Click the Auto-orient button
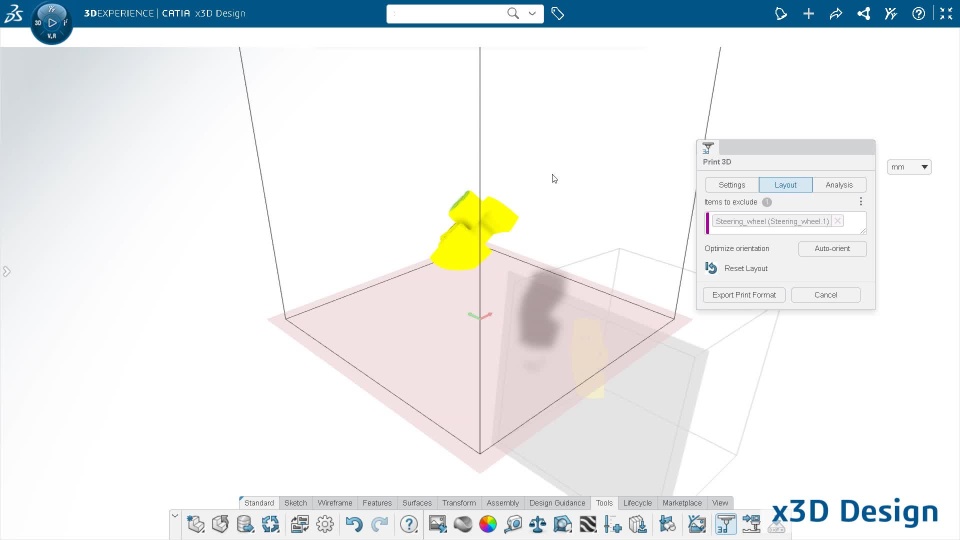The width and height of the screenshot is (960, 540). pos(832,249)
